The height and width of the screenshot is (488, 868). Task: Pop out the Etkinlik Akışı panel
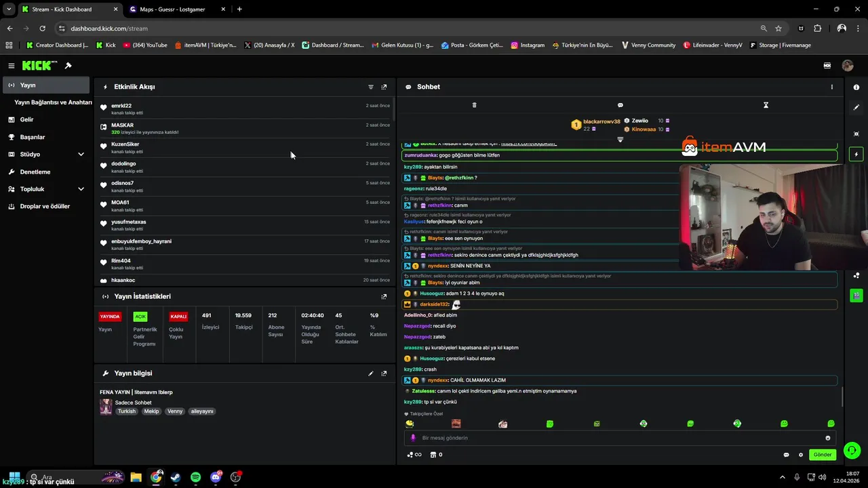click(x=384, y=87)
